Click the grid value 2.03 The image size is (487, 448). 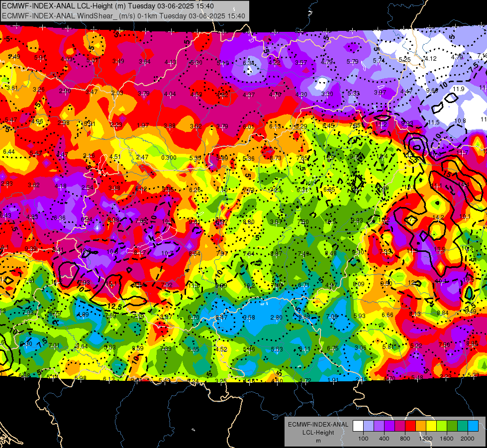click(x=117, y=93)
